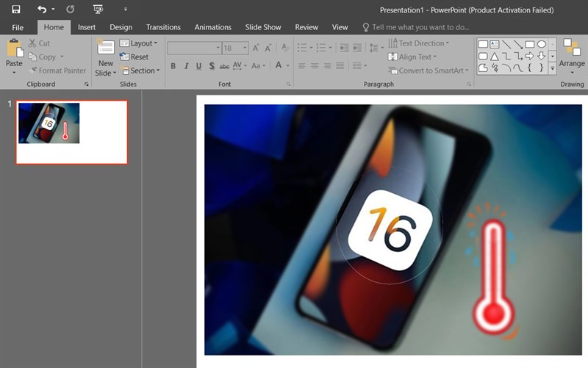Viewport: 588px width, 368px height.
Task: Open Customize Quick Access Toolbar dropdown
Action: tap(125, 9)
